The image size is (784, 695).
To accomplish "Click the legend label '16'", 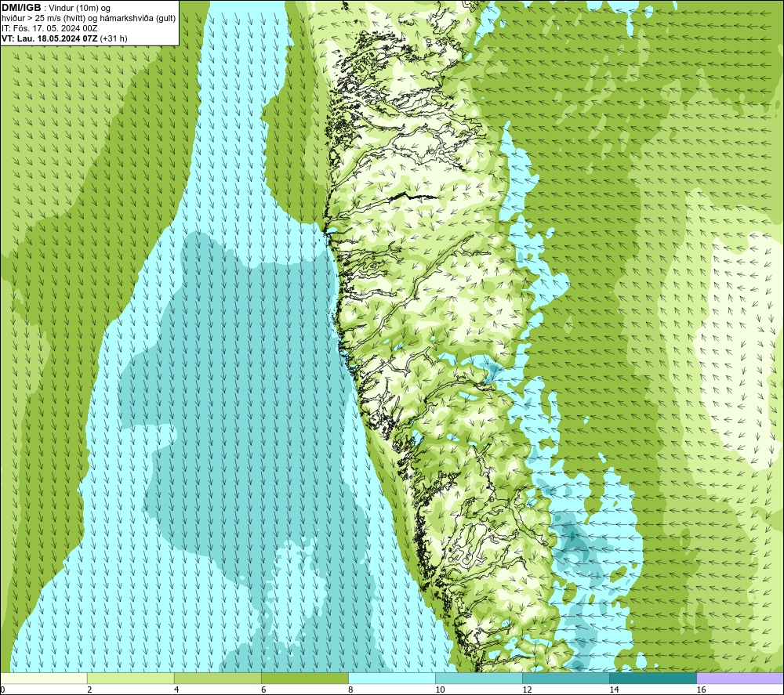I will (x=701, y=690).
